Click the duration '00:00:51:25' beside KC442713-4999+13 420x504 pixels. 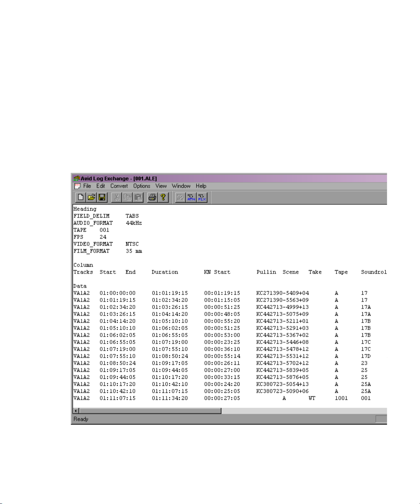[222, 307]
